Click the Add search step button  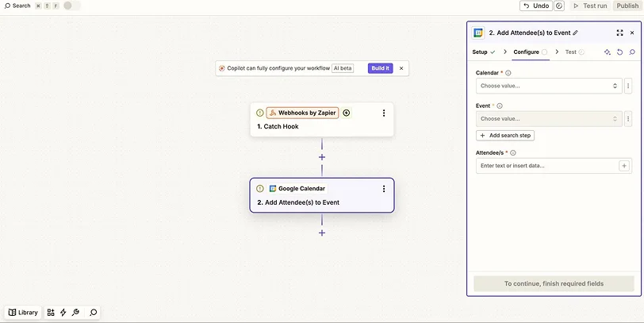[506, 136]
